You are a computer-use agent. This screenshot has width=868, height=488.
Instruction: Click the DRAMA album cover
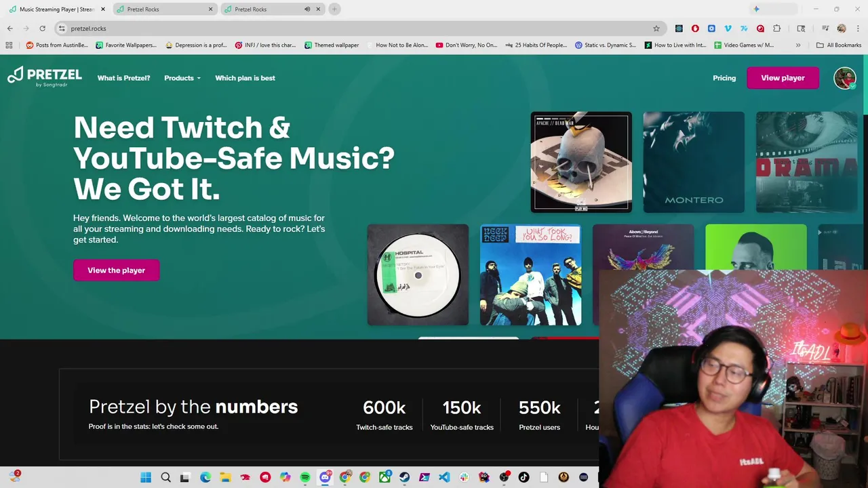coord(806,162)
